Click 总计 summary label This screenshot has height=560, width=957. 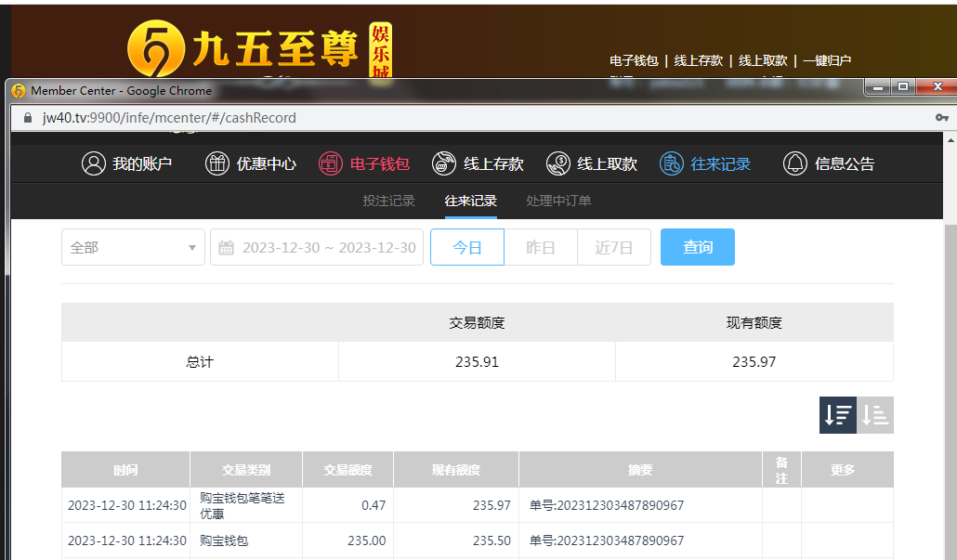(200, 362)
